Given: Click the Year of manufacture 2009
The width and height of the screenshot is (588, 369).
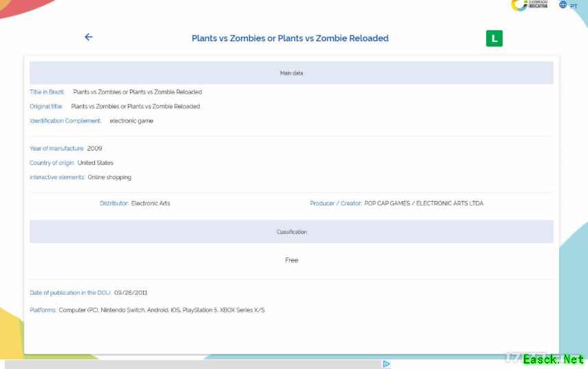Looking at the screenshot, I should [94, 149].
